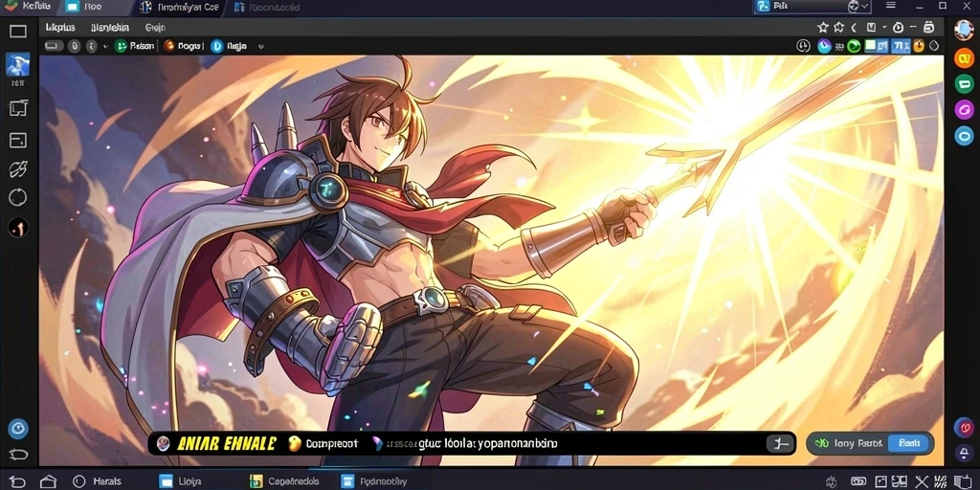Click inside the top-right search field
This screenshot has width=980, height=490.
coord(806,7)
